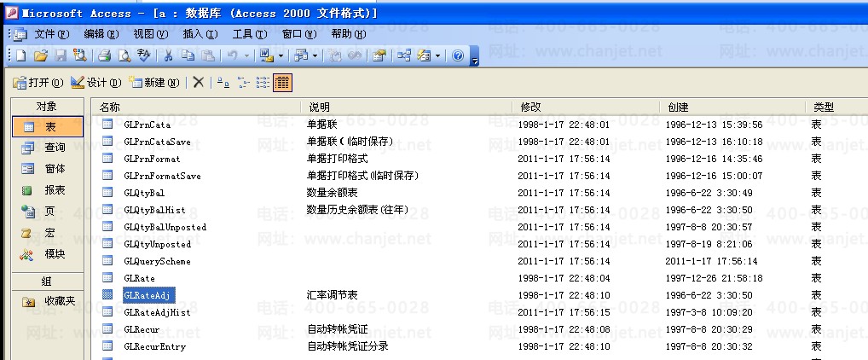Click the Paste clipboard icon
The height and width of the screenshot is (360, 868).
[207, 55]
